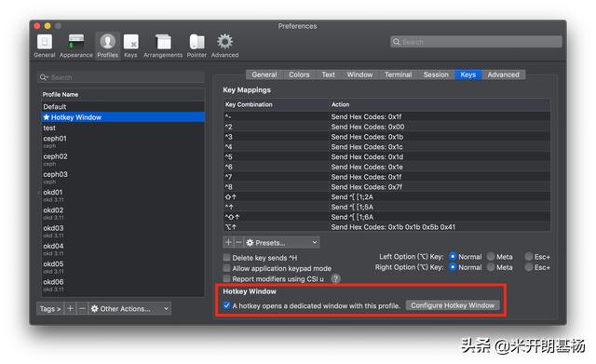This screenshot has width=596, height=364.
Task: Select the okd03 profile
Action: pos(122,231)
